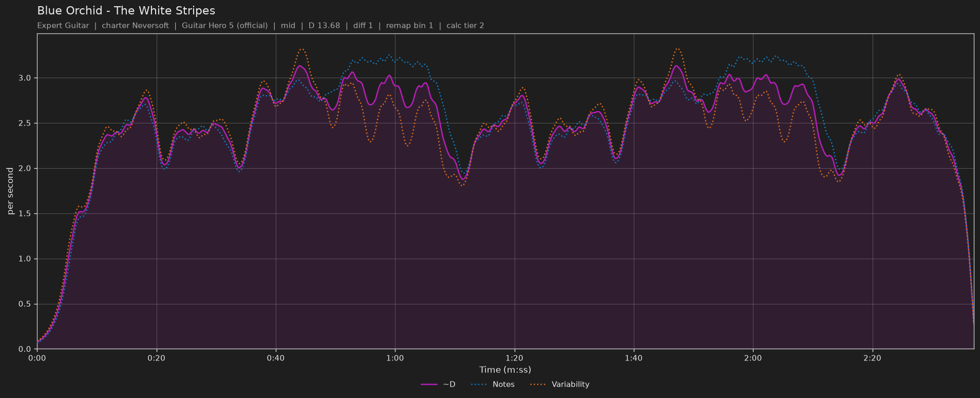The width and height of the screenshot is (980, 398).
Task: Click the 2.0 y-axis tick label
Action: [x=25, y=169]
